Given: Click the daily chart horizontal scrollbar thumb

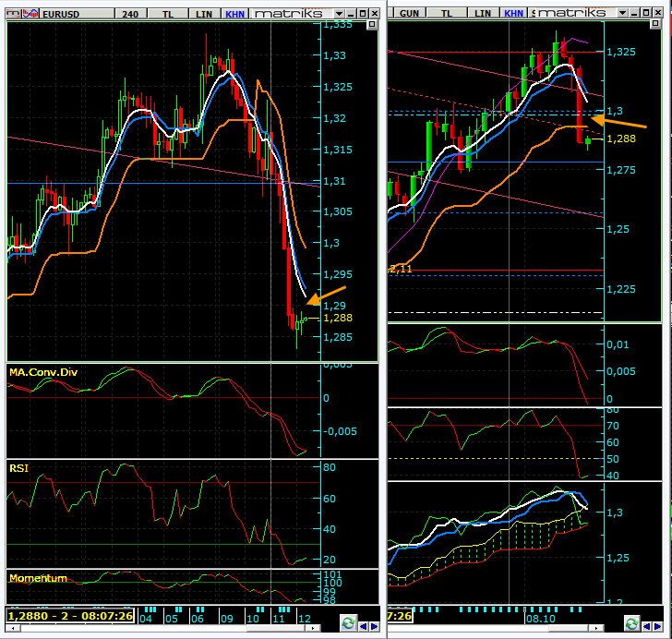Looking at the screenshot, I should click(569, 628).
